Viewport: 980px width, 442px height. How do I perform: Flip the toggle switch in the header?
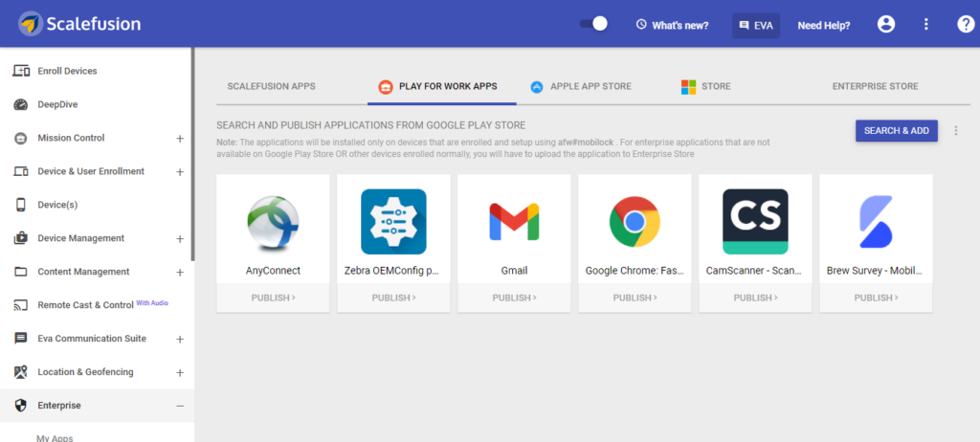(593, 24)
